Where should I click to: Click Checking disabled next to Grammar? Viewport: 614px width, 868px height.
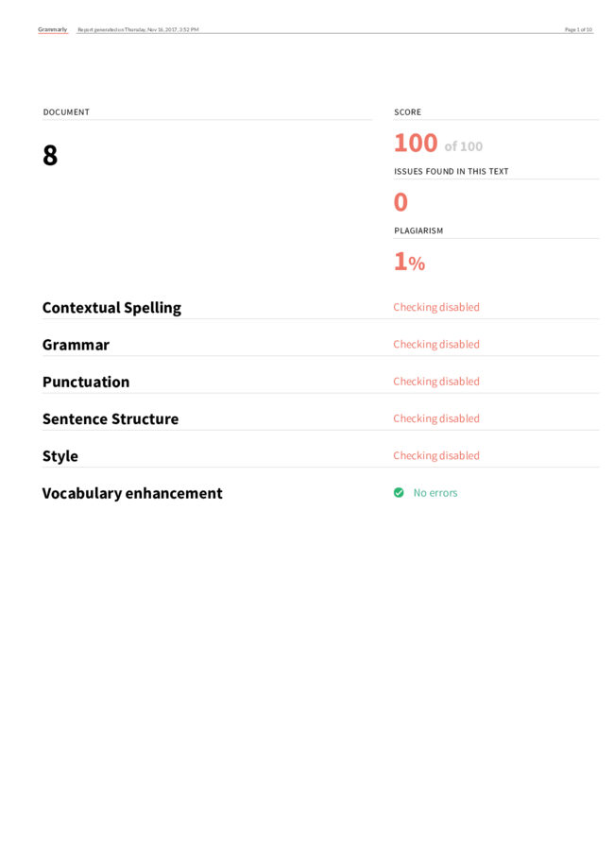(436, 345)
